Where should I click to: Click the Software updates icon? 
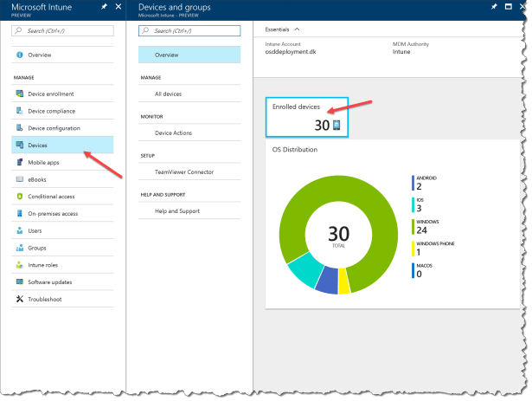pos(19,281)
